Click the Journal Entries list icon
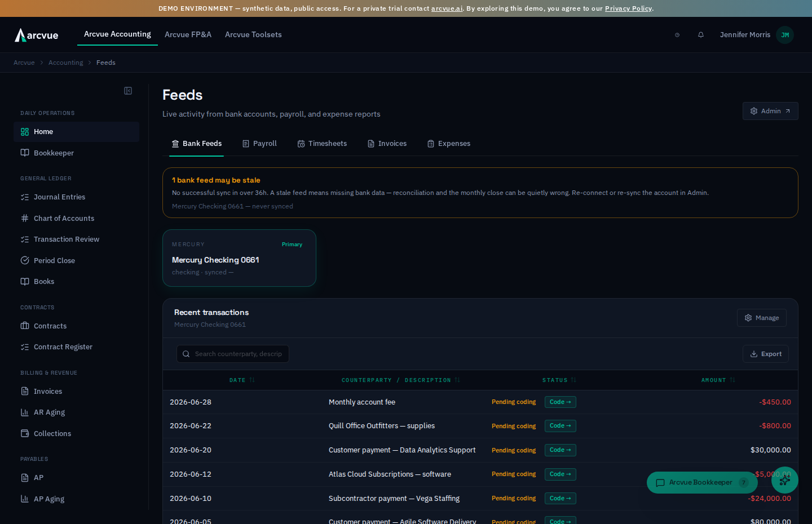The height and width of the screenshot is (524, 812). tap(25, 197)
